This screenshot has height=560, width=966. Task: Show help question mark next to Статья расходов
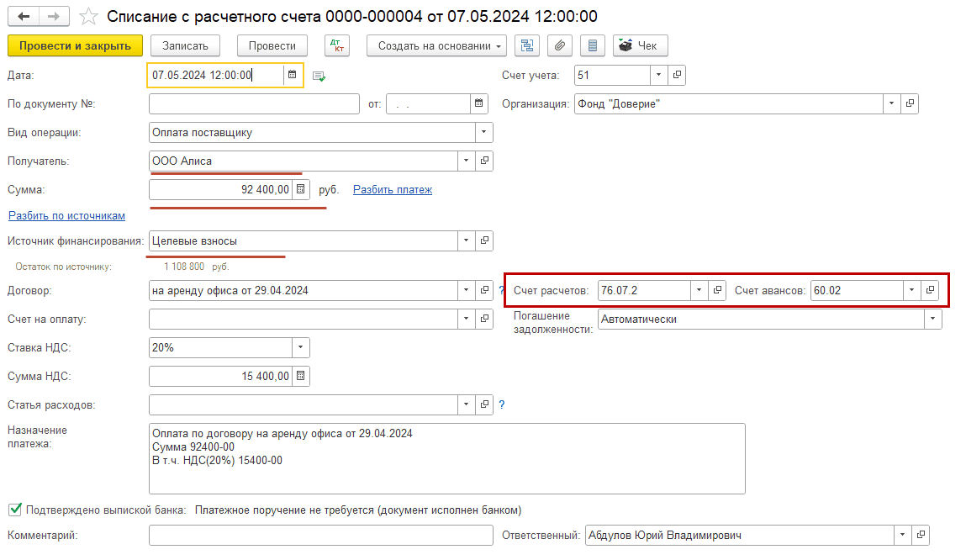tap(501, 404)
